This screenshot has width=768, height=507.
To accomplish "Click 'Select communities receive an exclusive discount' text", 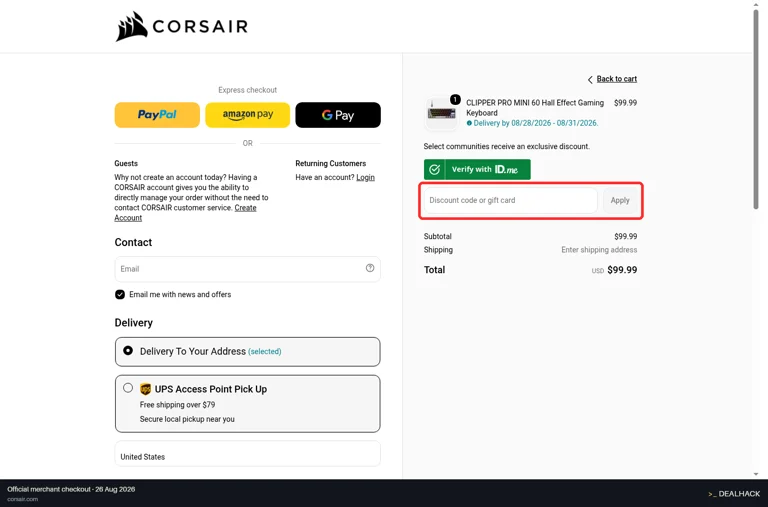I will [506, 146].
